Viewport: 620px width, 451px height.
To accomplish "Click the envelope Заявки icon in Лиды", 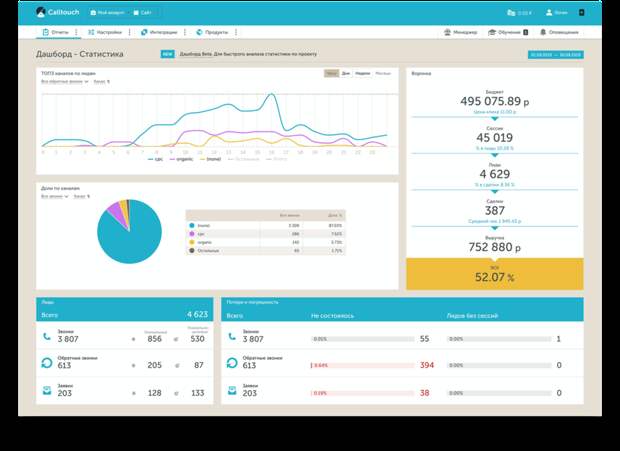I will coord(44,393).
